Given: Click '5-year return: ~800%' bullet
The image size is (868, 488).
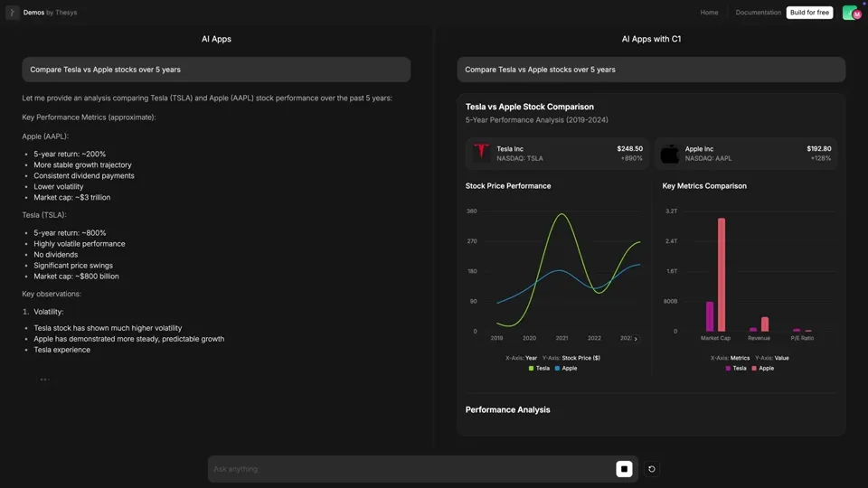Looking at the screenshot, I should pos(70,233).
